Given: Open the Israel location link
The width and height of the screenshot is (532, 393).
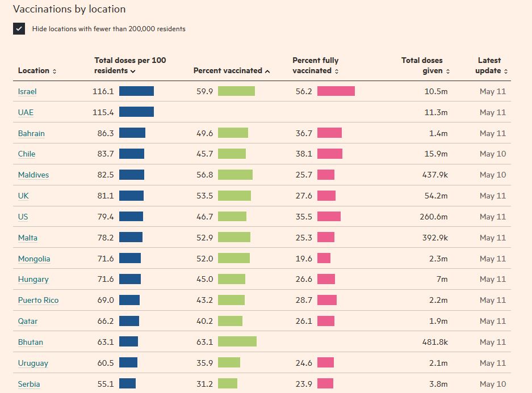Looking at the screenshot, I should pyautogui.click(x=27, y=91).
